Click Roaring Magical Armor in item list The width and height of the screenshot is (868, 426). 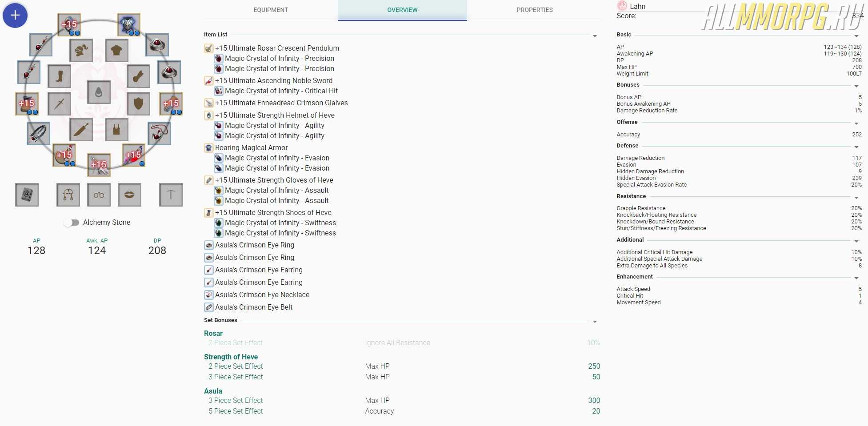point(252,147)
